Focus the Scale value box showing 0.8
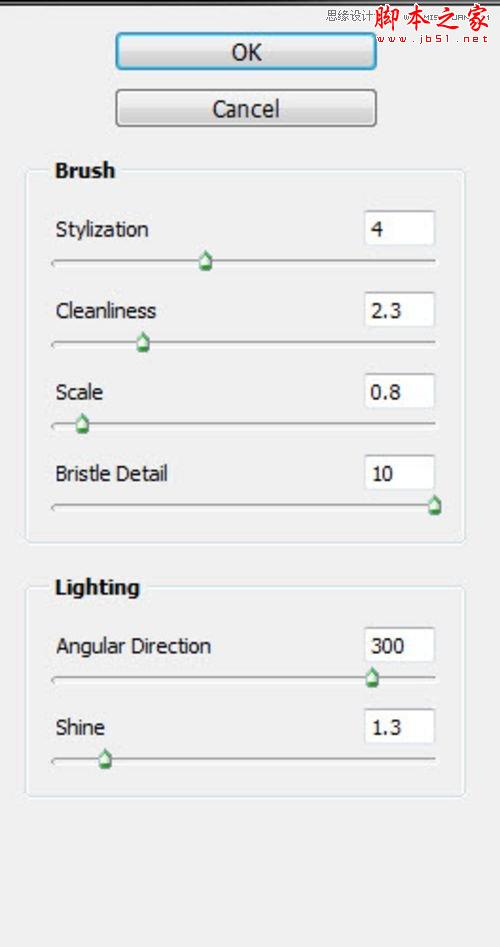Screen dimensions: 500x947 point(399,391)
